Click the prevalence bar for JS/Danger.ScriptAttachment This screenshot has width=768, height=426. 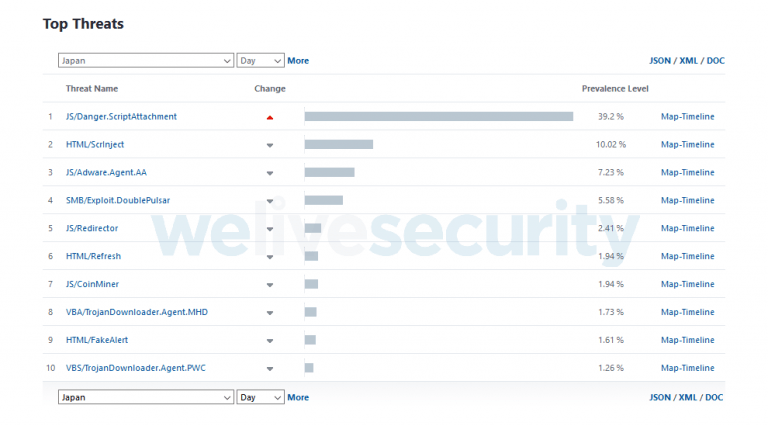[438, 117]
